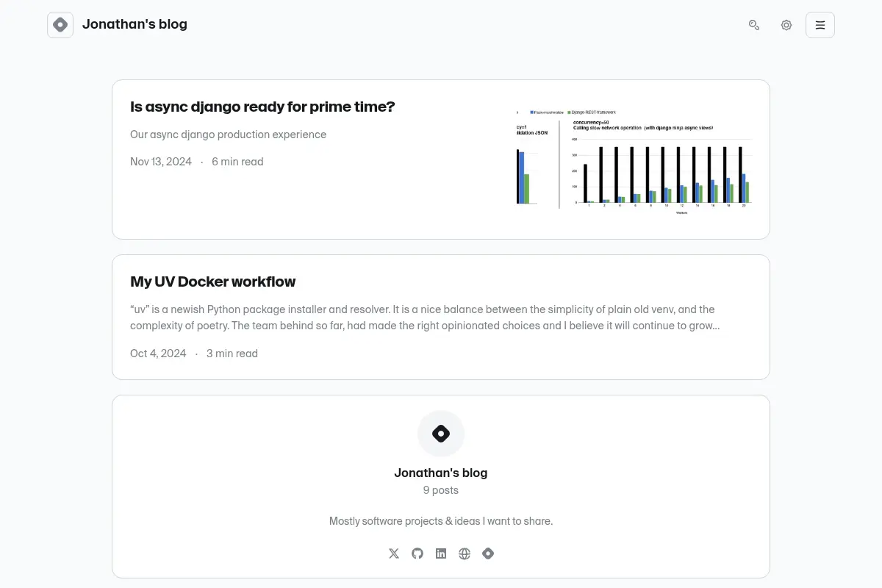Click the "Nov 13, 2024" post date
The image size is (882, 588).
[x=161, y=162]
